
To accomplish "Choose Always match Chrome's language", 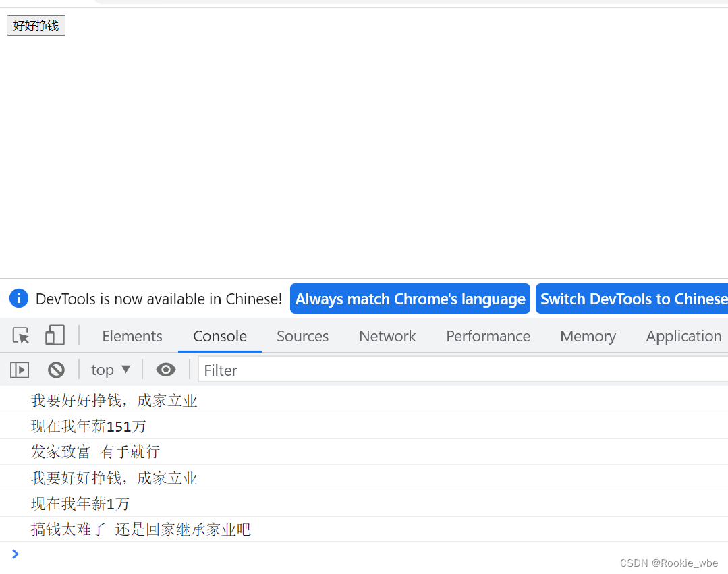I will [410, 299].
